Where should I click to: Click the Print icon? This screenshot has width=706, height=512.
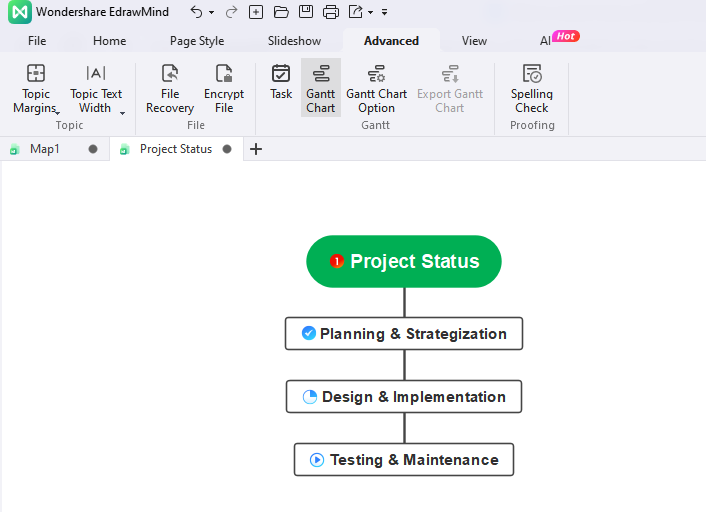point(331,12)
